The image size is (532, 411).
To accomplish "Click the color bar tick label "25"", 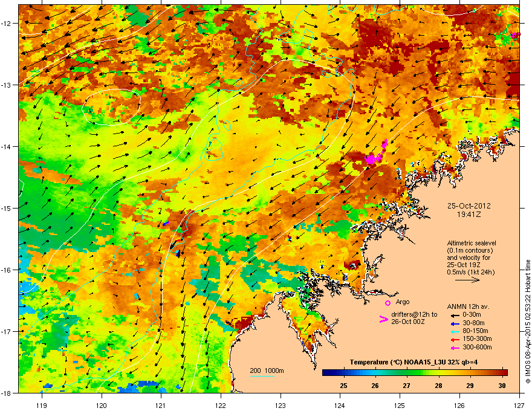I will [x=343, y=386].
